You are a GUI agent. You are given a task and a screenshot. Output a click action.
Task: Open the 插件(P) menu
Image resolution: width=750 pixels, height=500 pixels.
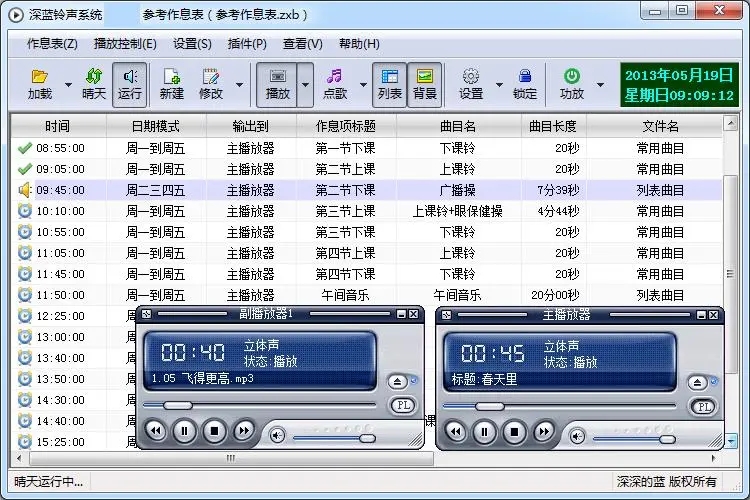pyautogui.click(x=247, y=44)
